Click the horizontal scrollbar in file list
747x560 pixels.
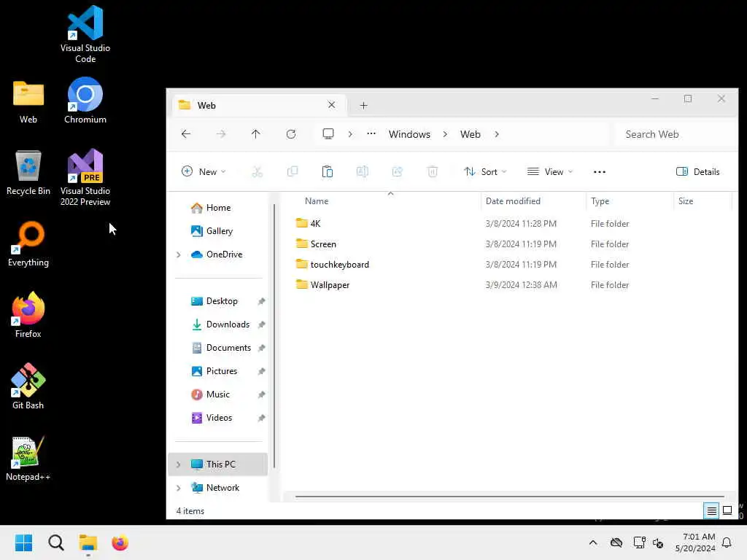click(x=509, y=497)
